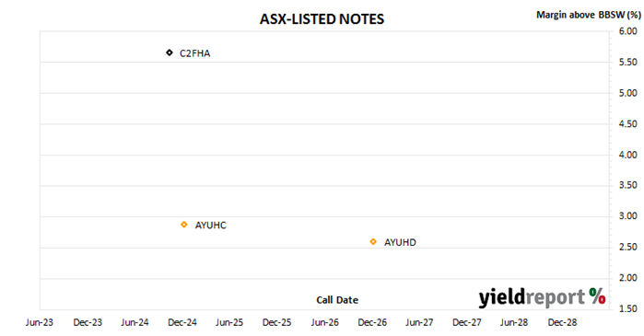Click the 2.50 y-axis value

628,247
